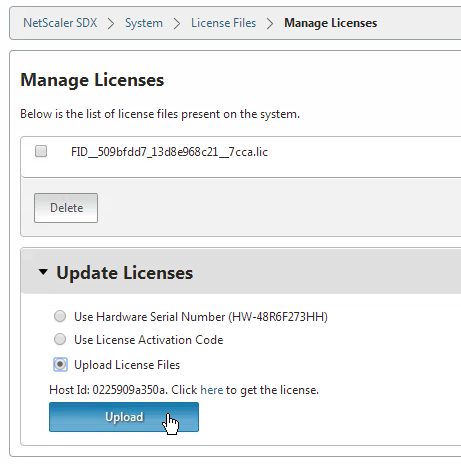Viewport: 461px width, 464px height.
Task: Go to NetScaler SDX in the breadcrumb
Action: click(60, 23)
